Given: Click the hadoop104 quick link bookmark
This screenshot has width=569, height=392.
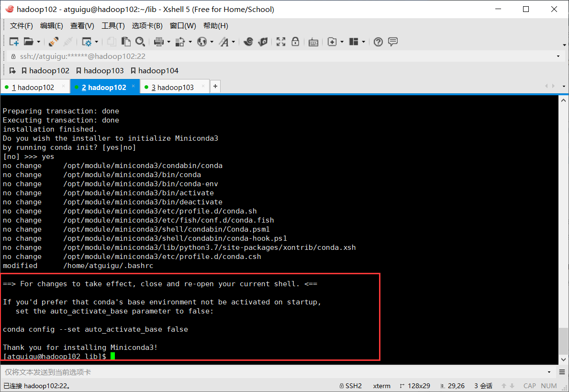Looking at the screenshot, I should tap(155, 71).
